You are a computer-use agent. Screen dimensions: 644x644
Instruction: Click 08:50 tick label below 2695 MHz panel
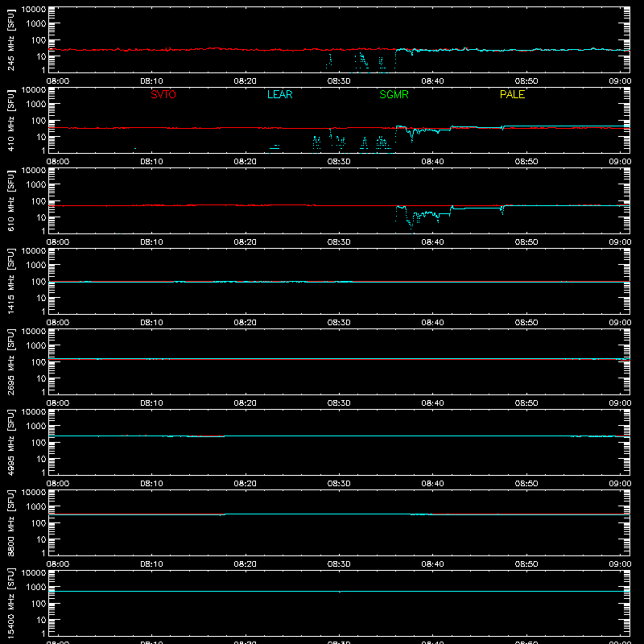[526, 403]
